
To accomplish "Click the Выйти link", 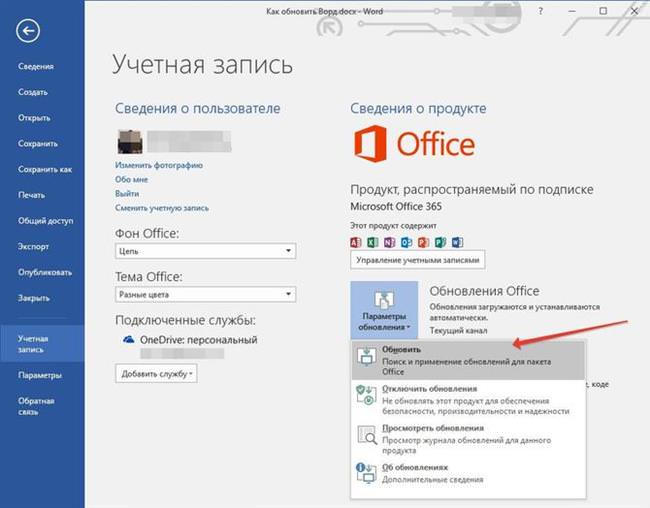I will (x=127, y=193).
